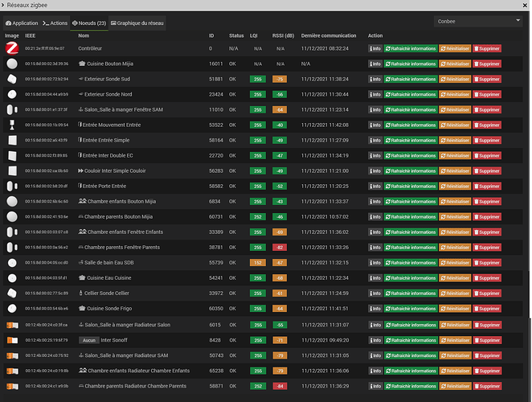532x402 pixels.
Task: Open the Graphique du réseau tab
Action: pyautogui.click(x=137, y=23)
